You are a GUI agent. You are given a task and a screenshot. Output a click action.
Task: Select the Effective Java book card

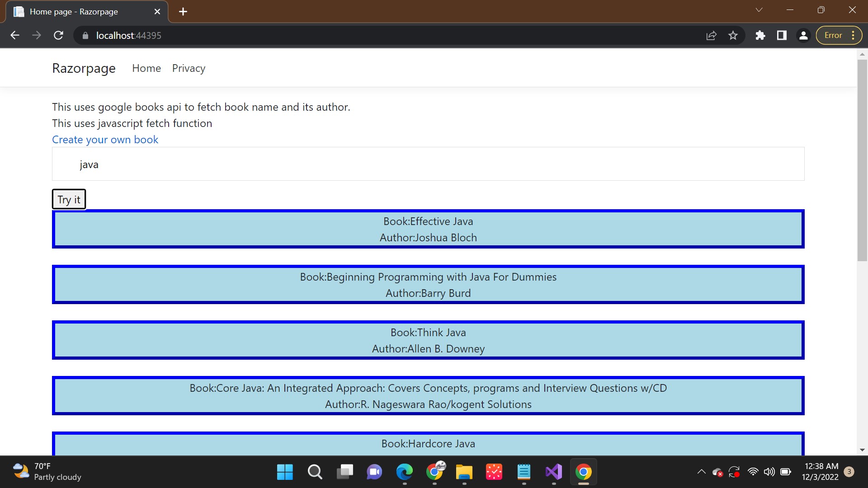(428, 229)
